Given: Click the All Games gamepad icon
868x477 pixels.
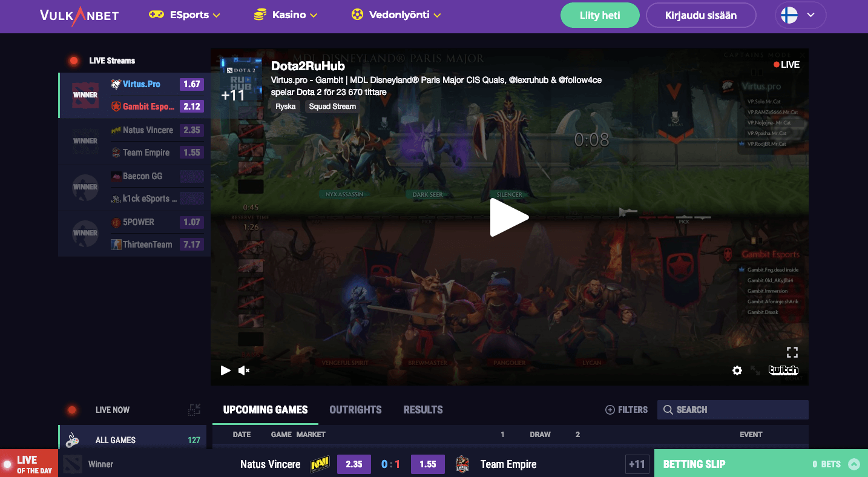Looking at the screenshot, I should coord(73,440).
